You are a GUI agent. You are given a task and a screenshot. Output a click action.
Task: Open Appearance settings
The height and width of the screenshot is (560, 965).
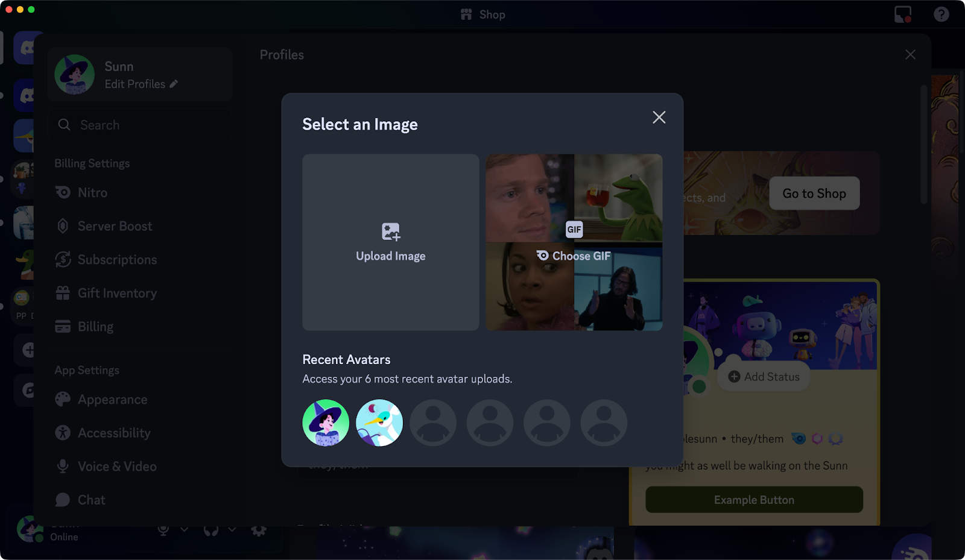[x=140, y=399]
